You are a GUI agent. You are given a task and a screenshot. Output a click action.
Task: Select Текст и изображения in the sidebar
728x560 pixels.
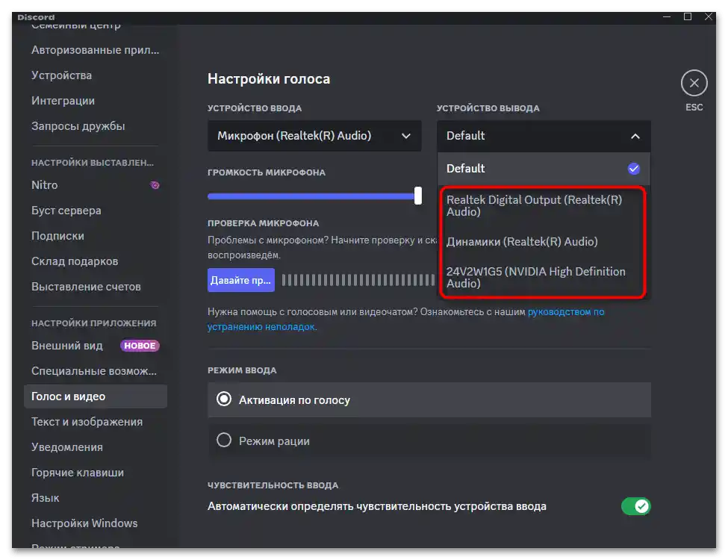tap(87, 421)
